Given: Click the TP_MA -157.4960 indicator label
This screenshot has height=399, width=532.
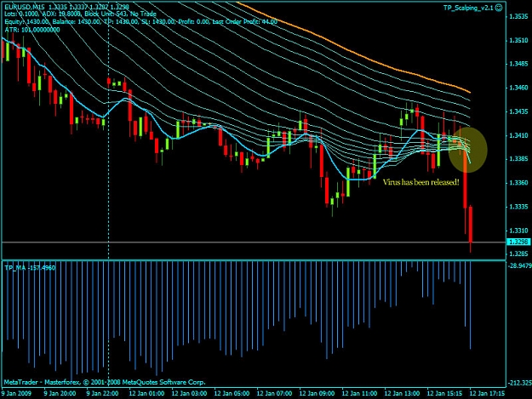Looking at the screenshot, I should [x=30, y=268].
